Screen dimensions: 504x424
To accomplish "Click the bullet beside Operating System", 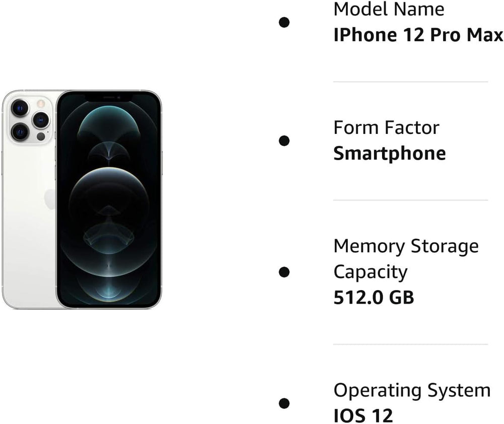I will [285, 403].
